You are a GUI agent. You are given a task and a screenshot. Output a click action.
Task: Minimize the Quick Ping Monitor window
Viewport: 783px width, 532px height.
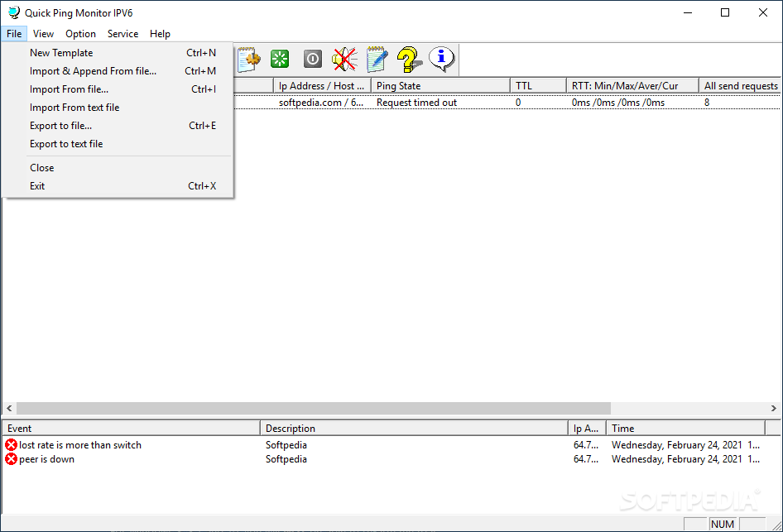[688, 12]
